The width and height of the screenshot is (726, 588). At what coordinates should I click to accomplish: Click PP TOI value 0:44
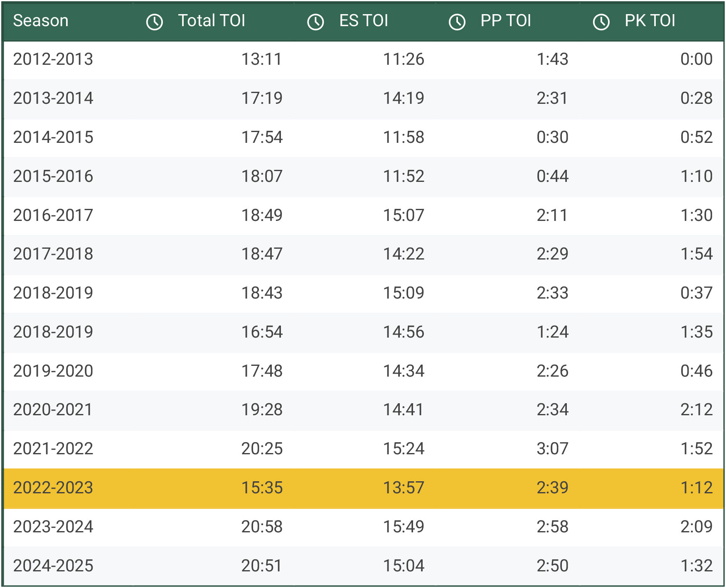552,176
